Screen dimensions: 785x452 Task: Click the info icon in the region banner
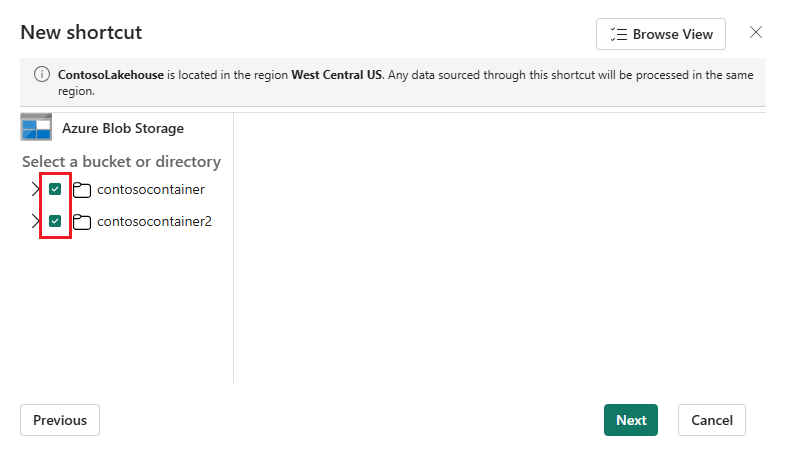point(42,75)
